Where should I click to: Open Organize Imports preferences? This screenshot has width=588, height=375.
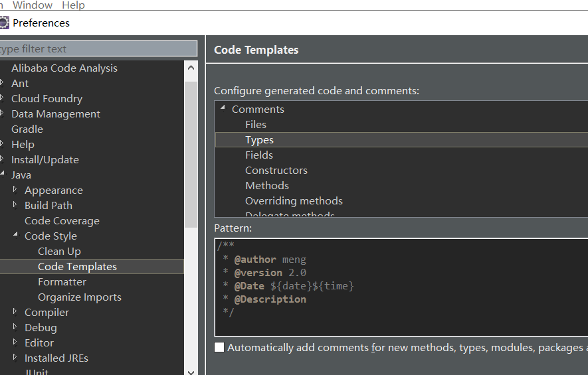(79, 297)
